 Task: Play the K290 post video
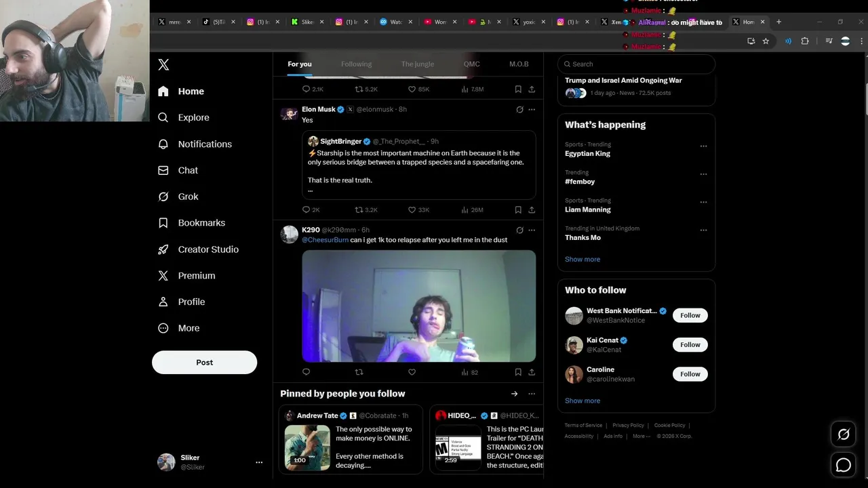(x=418, y=306)
